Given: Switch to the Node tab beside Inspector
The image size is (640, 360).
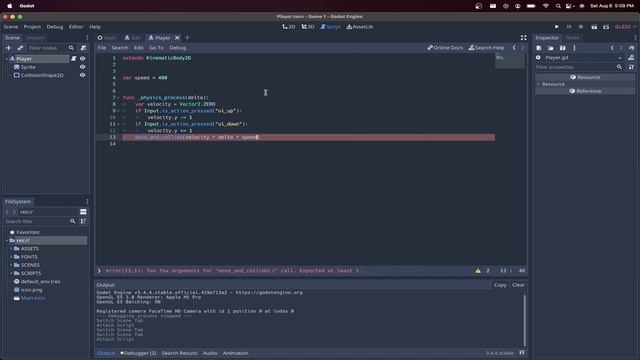Looking at the screenshot, I should (x=572, y=38).
